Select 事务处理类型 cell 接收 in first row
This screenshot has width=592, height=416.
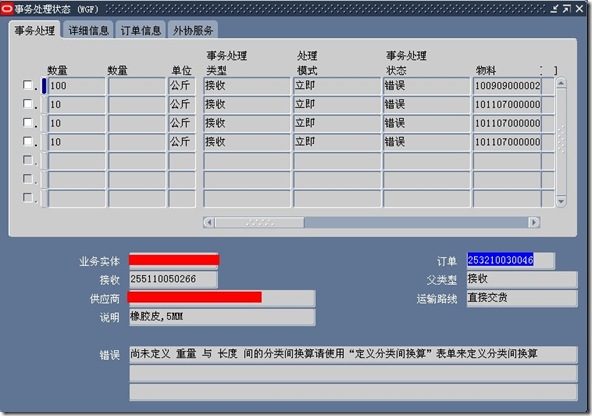(x=247, y=86)
